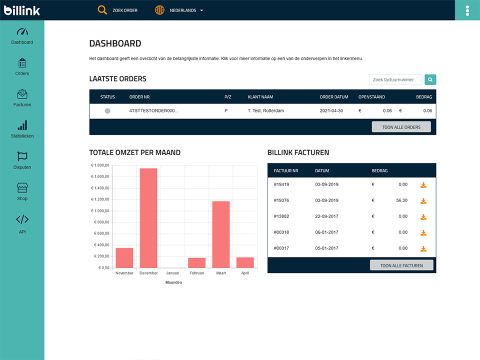480x360 pixels.
Task: Open the Orders clipboard icon
Action: pos(22,63)
